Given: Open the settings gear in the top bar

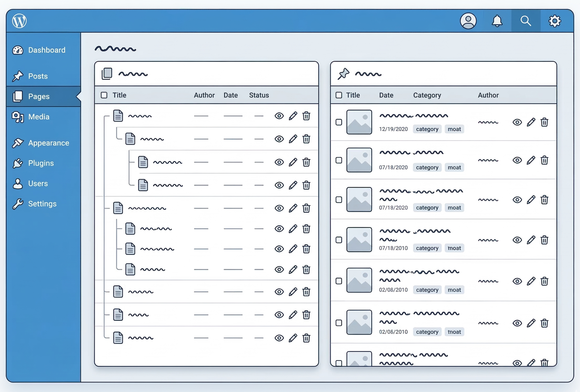Looking at the screenshot, I should 554,21.
